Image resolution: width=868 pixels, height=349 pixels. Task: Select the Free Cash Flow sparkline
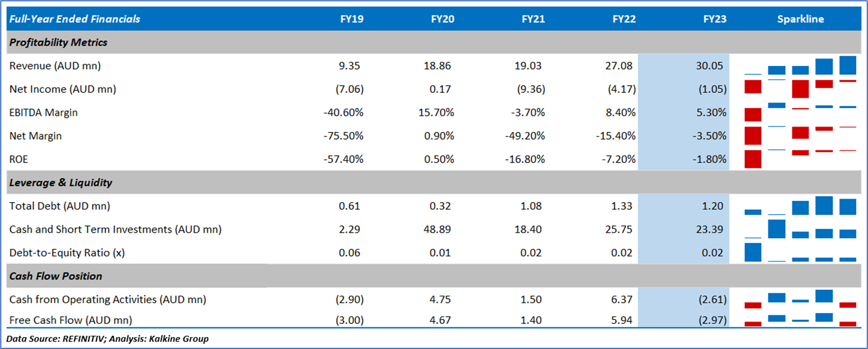pyautogui.click(x=800, y=320)
